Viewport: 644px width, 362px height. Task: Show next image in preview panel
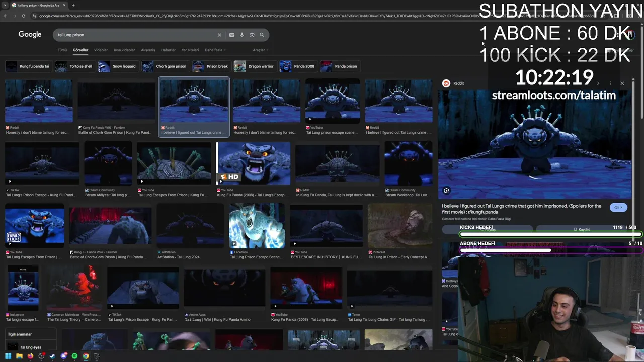coord(598,83)
